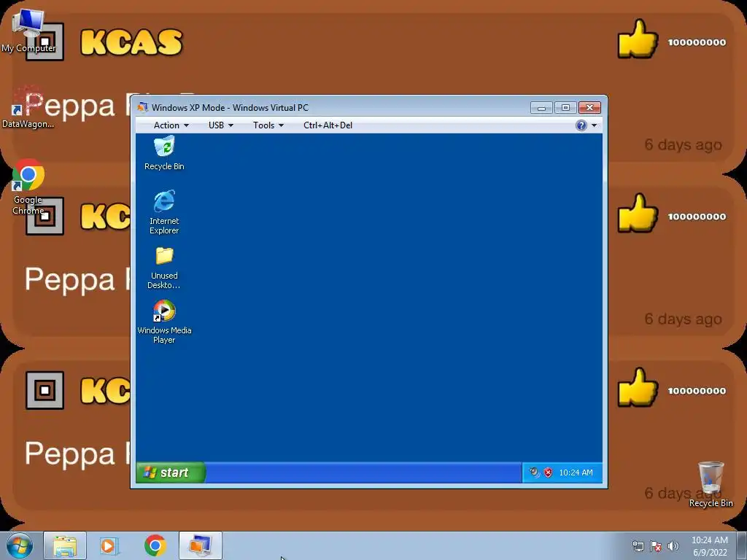Click the XP taskbar clock 10:24 AM
747x560 pixels.
tap(576, 472)
